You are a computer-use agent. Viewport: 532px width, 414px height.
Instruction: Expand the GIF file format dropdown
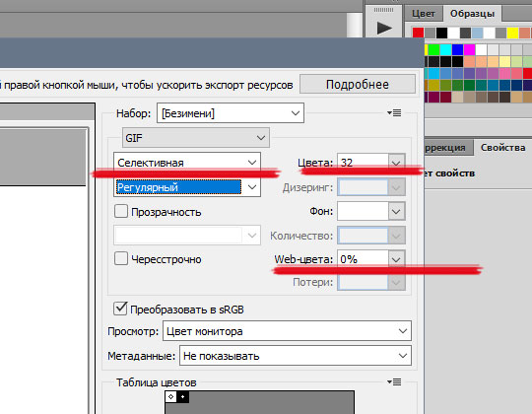tap(196, 138)
